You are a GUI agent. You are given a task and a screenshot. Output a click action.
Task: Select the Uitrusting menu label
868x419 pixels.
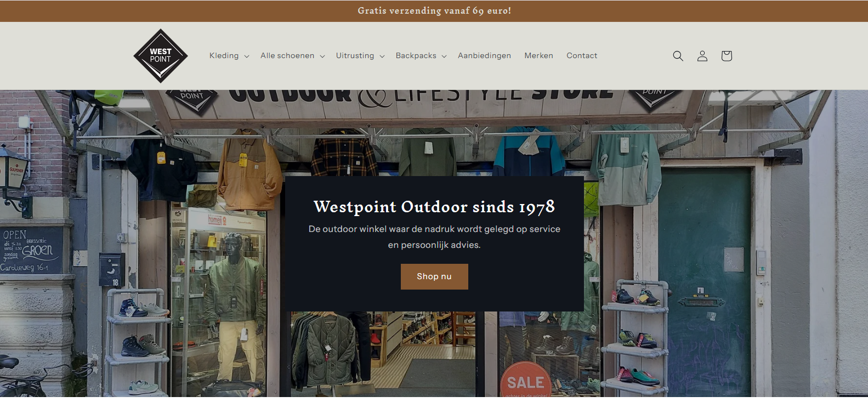355,55
